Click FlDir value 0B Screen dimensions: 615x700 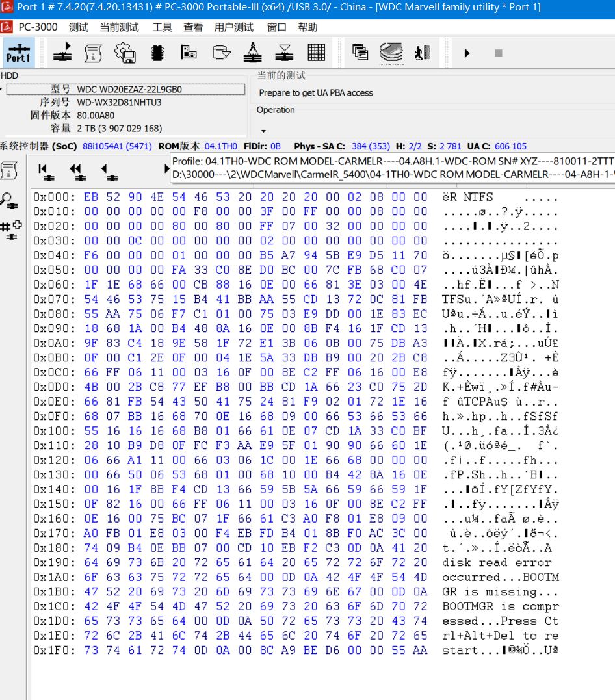(x=276, y=146)
